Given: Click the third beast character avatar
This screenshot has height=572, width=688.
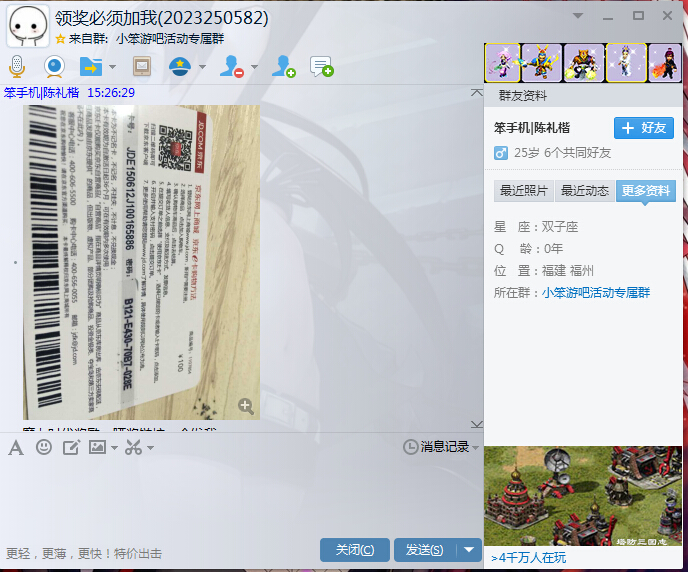Looking at the screenshot, I should [x=584, y=63].
